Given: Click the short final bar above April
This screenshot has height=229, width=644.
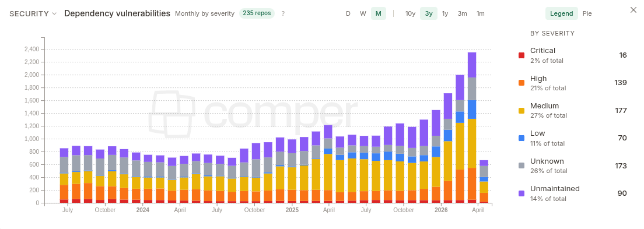Looking at the screenshot, I should [484, 181].
